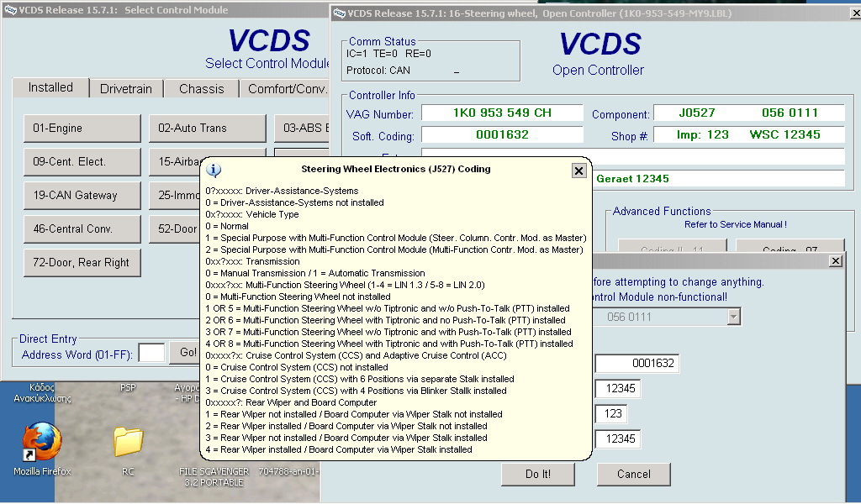Click the Shop # value Imp: 123 WSC 12345

pos(749,135)
